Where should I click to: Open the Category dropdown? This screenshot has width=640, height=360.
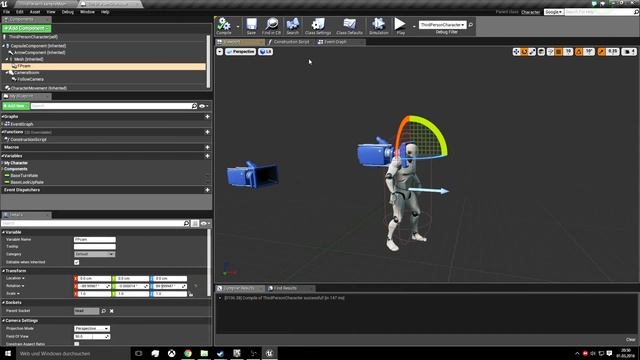95,254
